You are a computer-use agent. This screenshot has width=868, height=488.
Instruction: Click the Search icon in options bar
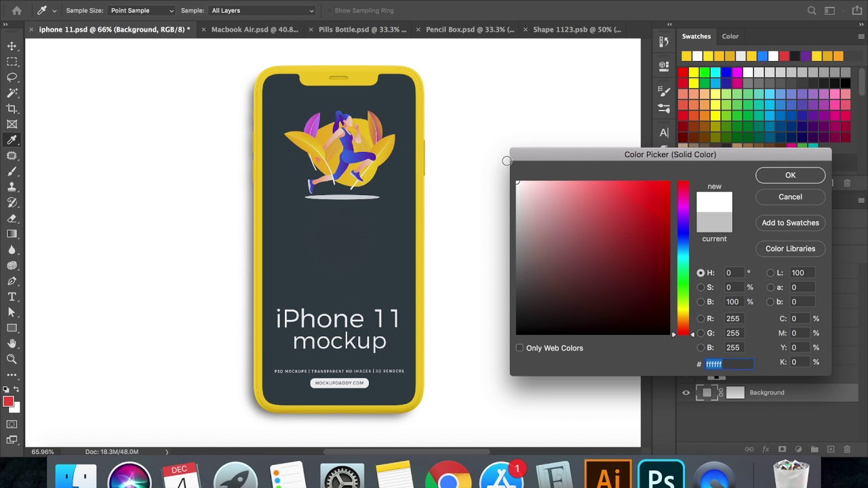[x=812, y=11]
